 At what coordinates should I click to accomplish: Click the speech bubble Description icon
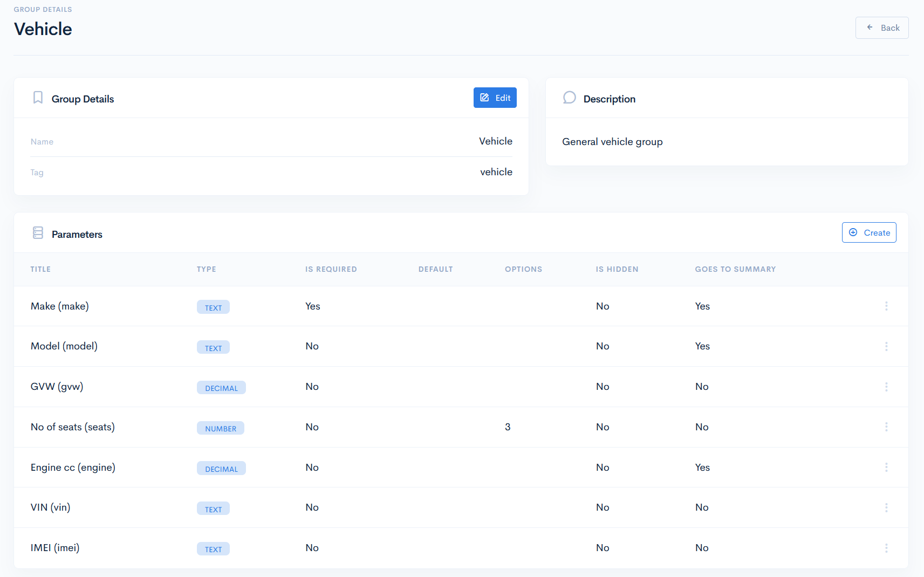tap(569, 98)
